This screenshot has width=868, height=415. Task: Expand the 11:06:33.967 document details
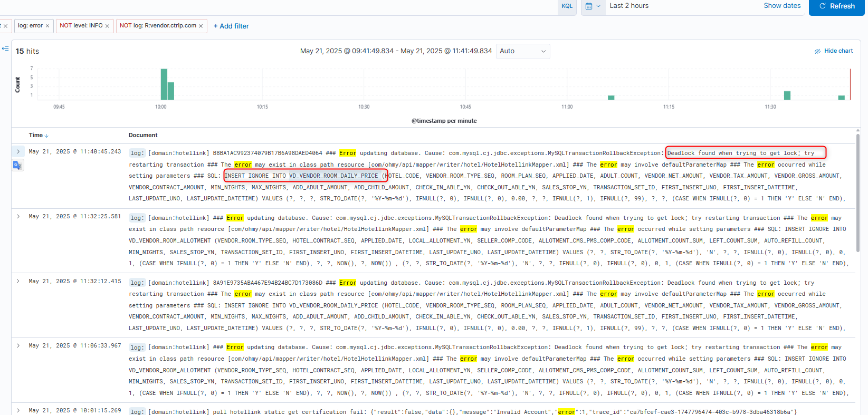point(18,346)
